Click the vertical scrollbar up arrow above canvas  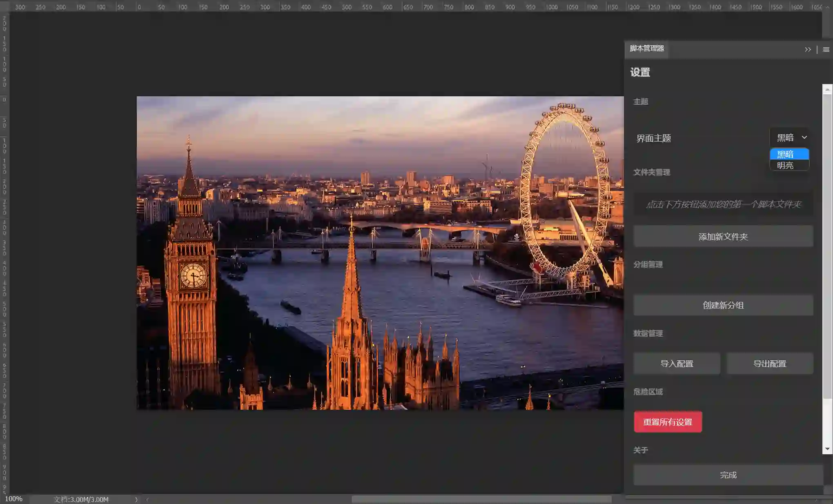pyautogui.click(x=827, y=7)
